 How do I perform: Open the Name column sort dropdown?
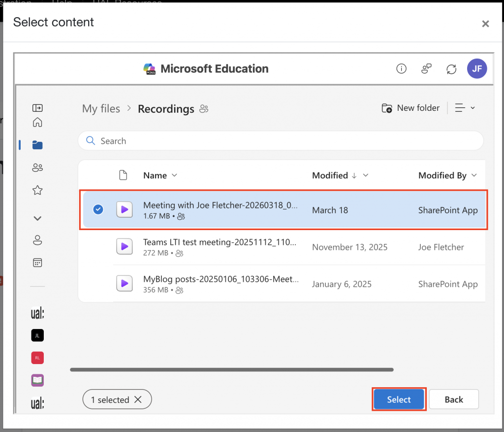(x=174, y=176)
